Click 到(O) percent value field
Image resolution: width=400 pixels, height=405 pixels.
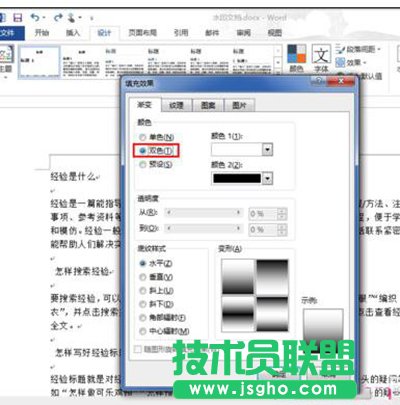(263, 230)
